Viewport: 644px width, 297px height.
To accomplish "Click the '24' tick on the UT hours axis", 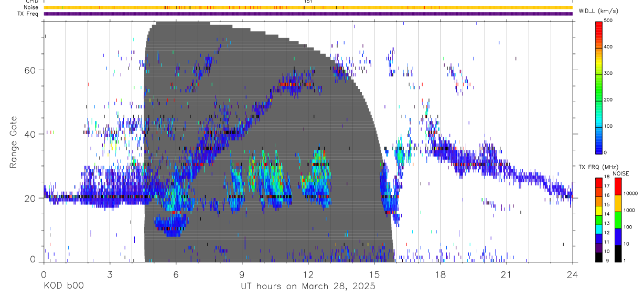I will tap(572, 274).
